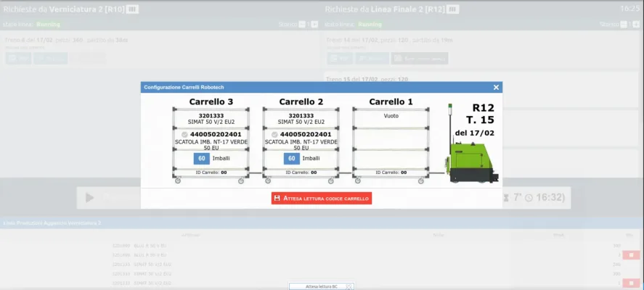Close the Attesa lettura BC popup

pyautogui.click(x=349, y=286)
